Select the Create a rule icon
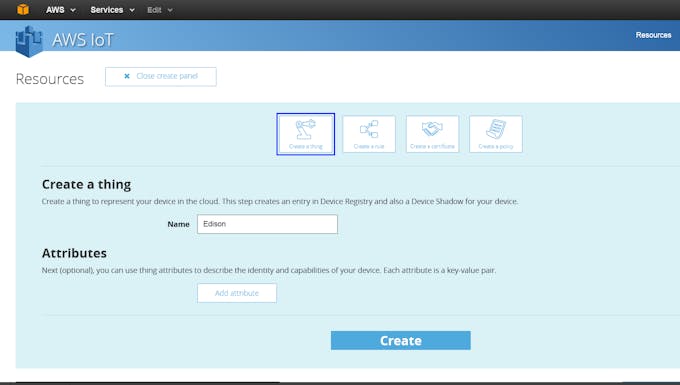This screenshot has height=385, width=680. pyautogui.click(x=369, y=134)
